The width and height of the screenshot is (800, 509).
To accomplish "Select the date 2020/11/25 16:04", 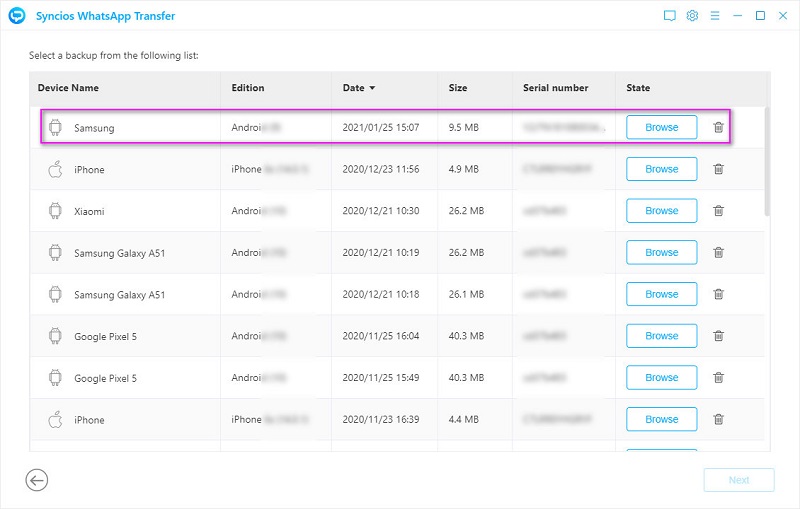I will coord(381,337).
